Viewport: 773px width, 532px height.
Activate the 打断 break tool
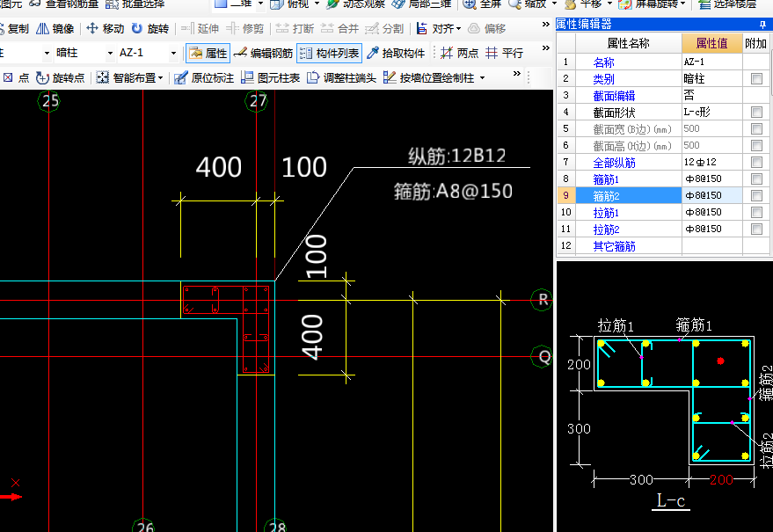295,29
